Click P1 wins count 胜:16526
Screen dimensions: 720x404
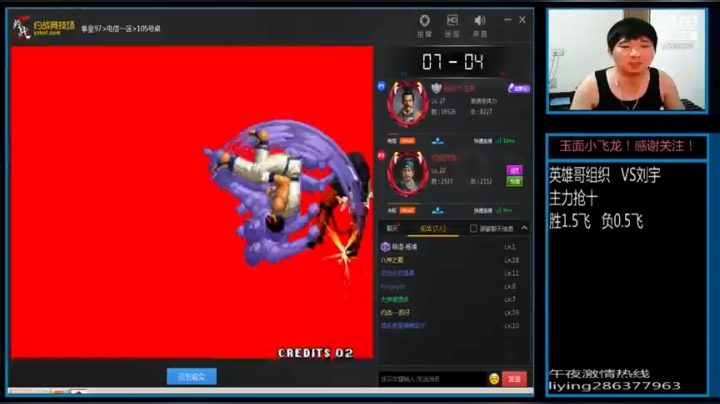(443, 112)
